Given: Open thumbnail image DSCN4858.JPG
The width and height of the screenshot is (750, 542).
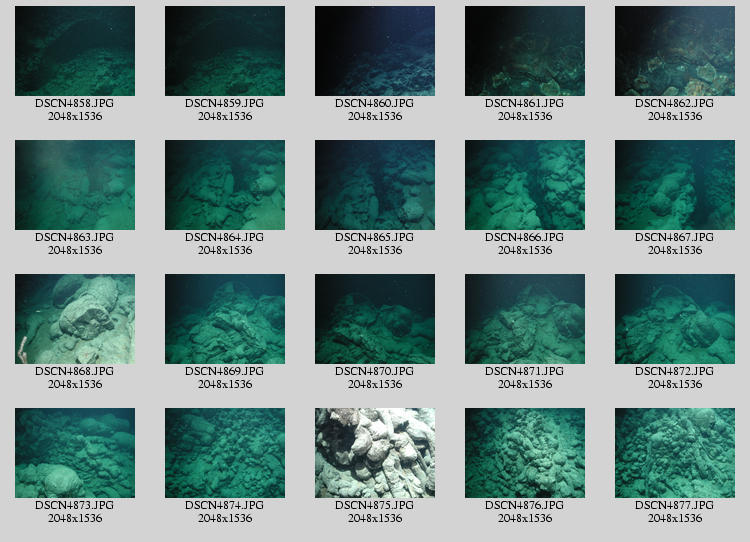Looking at the screenshot, I should tap(75, 51).
